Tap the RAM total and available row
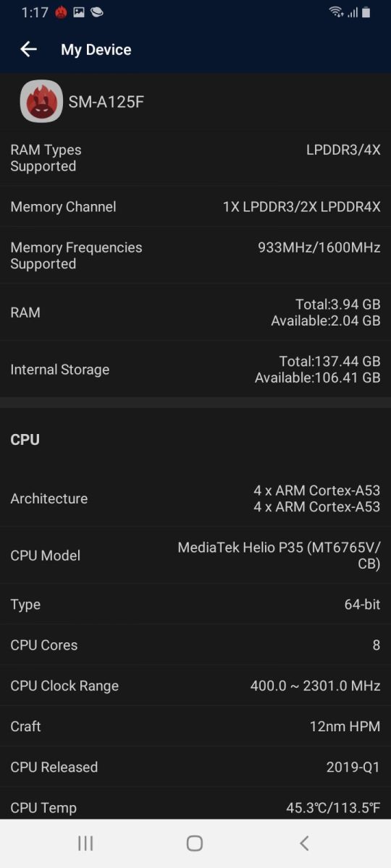 (x=195, y=312)
